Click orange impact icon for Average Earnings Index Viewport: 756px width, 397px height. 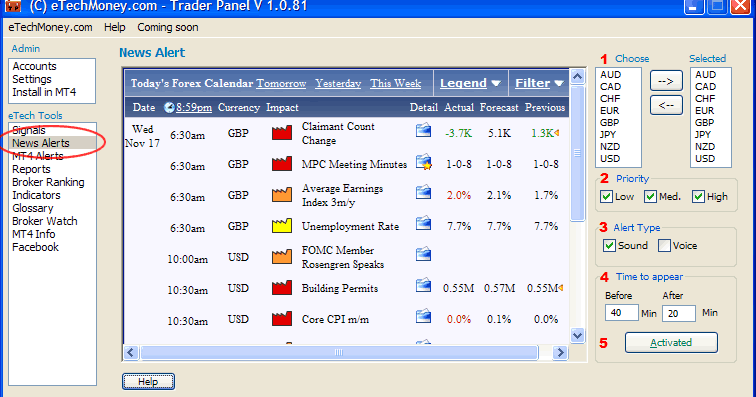click(282, 194)
